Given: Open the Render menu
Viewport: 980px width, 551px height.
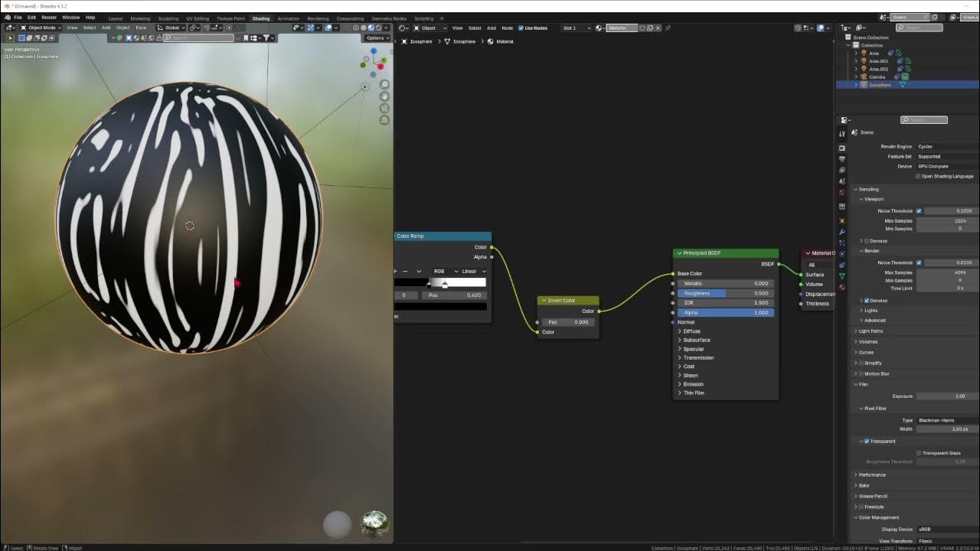Looking at the screenshot, I should tap(48, 17).
